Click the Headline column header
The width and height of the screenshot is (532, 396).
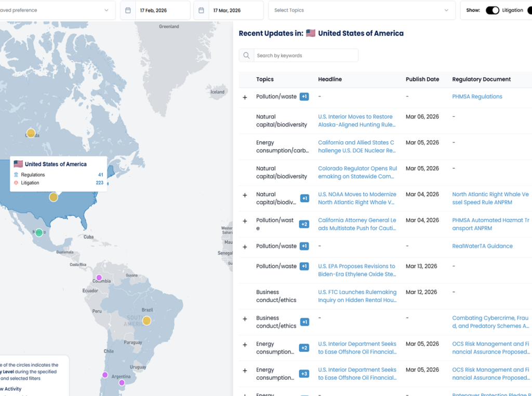(330, 79)
